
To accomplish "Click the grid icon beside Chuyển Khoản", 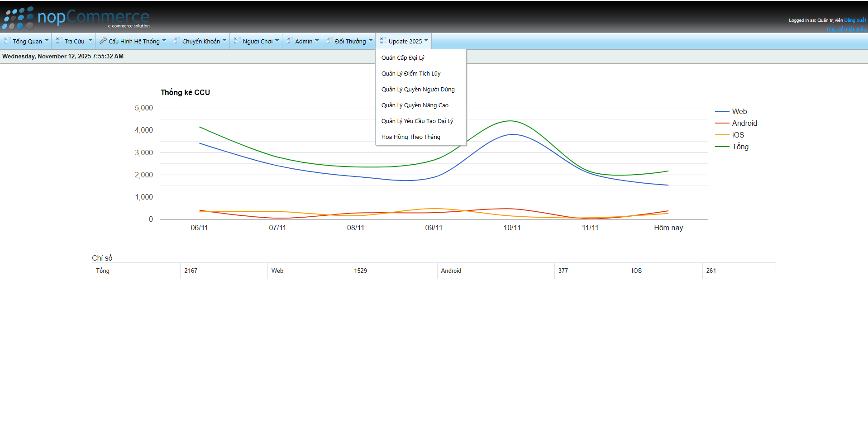I will pos(176,41).
